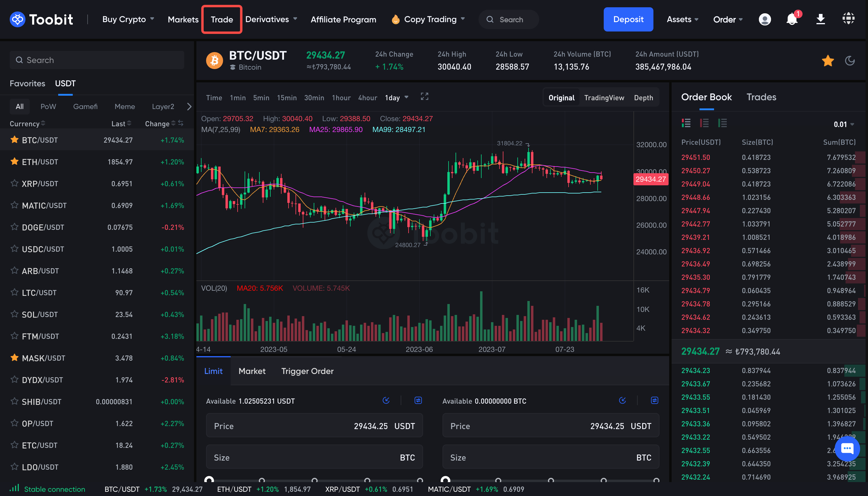Screen dimensions: 868x496
Task: Switch to the Favorites tab
Action: click(x=27, y=84)
